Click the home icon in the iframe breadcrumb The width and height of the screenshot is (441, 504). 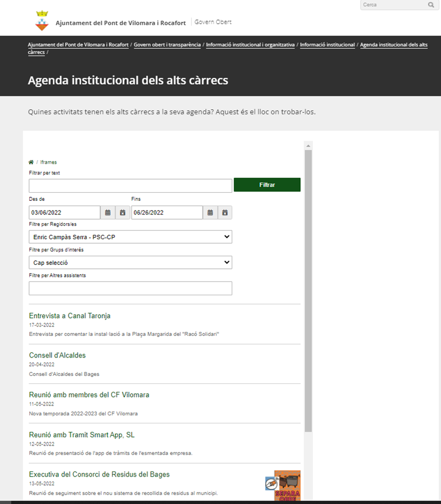point(31,162)
